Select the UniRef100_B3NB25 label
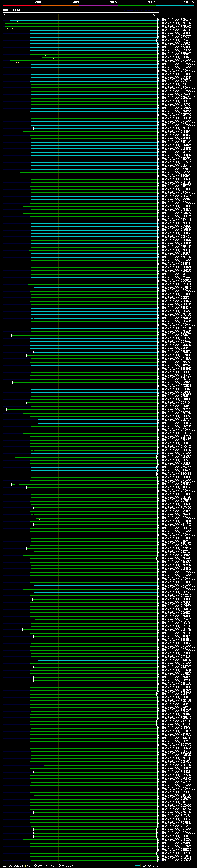 tap(176, 145)
